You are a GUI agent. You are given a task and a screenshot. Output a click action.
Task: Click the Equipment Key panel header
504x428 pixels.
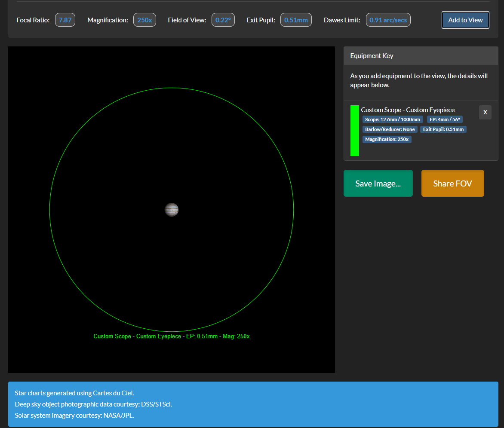coord(421,56)
